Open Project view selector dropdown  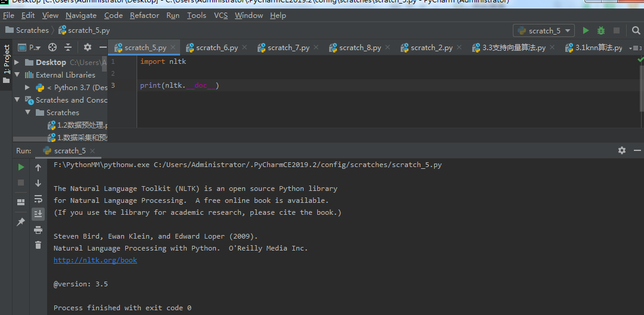click(29, 48)
